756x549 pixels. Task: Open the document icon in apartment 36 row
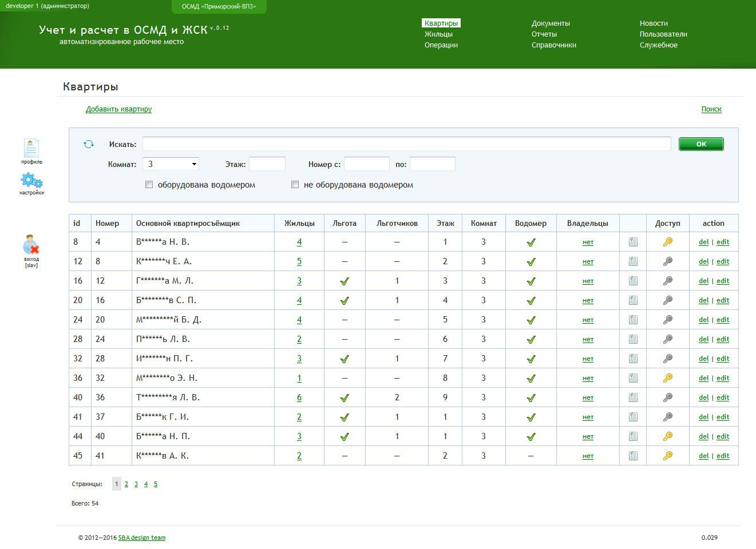(633, 397)
